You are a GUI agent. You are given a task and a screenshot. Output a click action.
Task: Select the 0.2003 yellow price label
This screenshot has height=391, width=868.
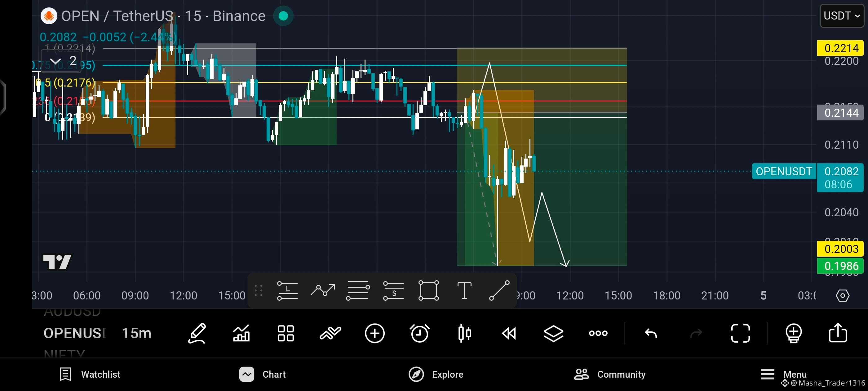pos(841,249)
